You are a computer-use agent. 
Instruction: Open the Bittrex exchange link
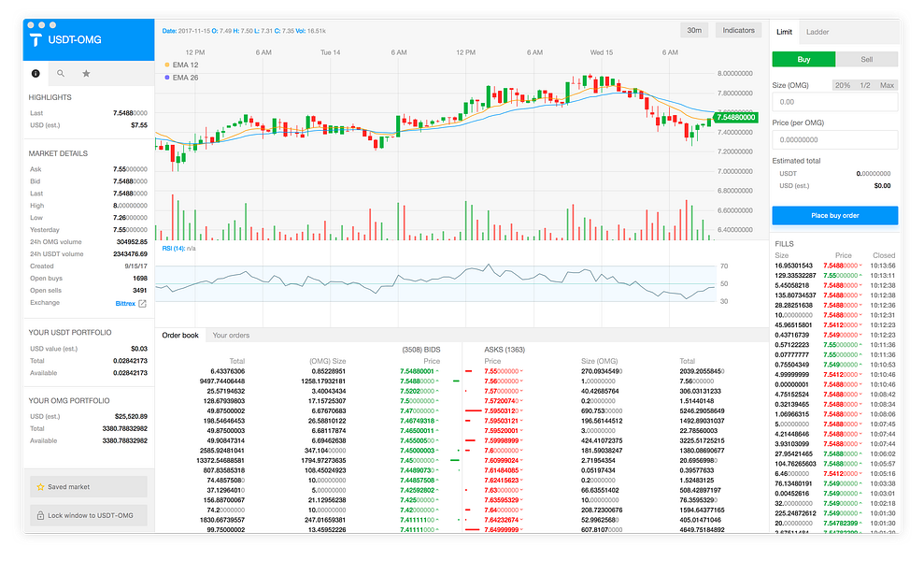tap(125, 304)
